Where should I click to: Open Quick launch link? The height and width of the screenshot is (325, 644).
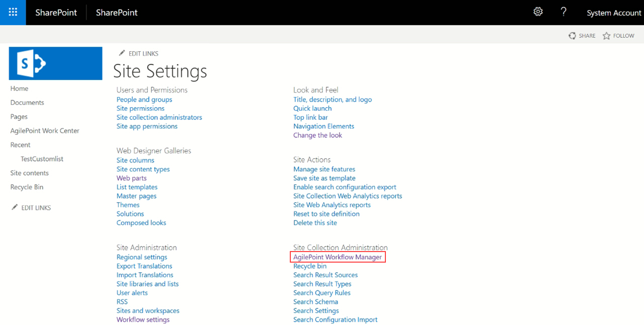pos(312,108)
